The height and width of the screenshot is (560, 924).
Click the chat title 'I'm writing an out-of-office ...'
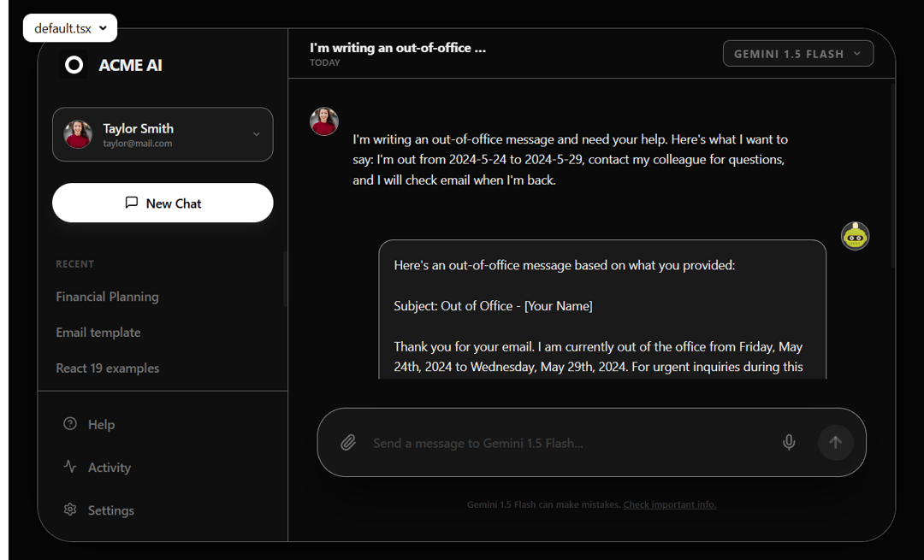398,48
